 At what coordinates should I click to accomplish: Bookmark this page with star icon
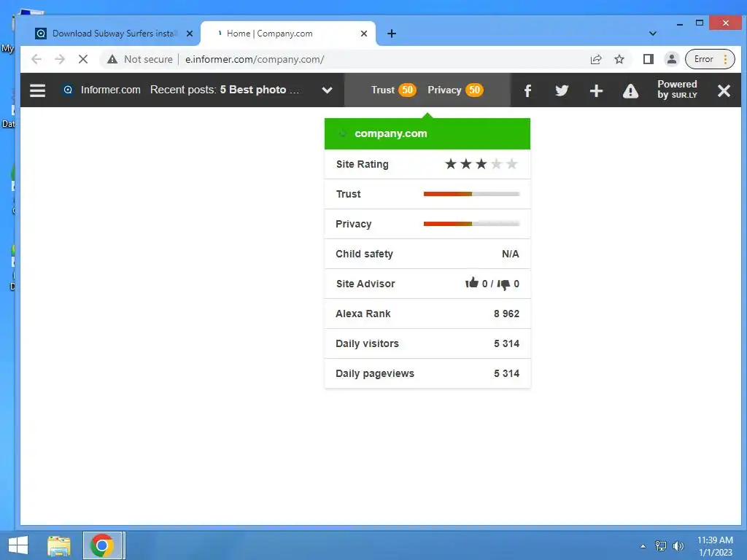pyautogui.click(x=619, y=60)
